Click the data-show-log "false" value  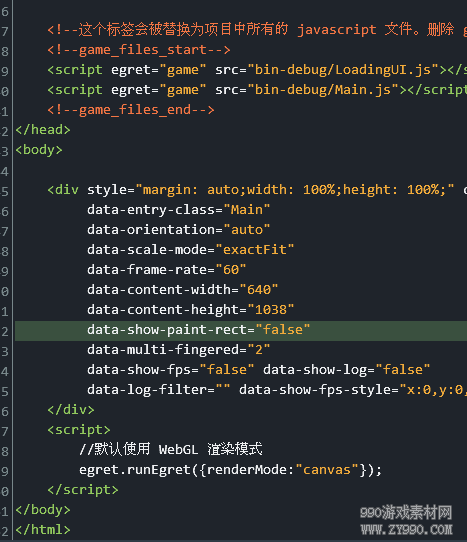pos(403,370)
